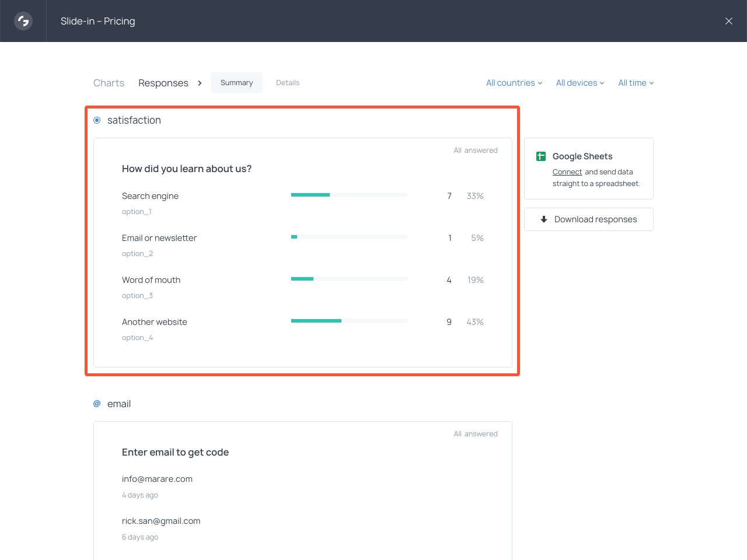Select the info@marare.com email response
The width and height of the screenshot is (747, 560).
point(157,479)
